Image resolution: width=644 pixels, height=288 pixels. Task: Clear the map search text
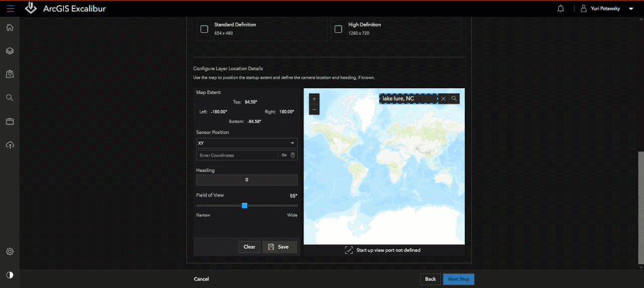point(444,99)
